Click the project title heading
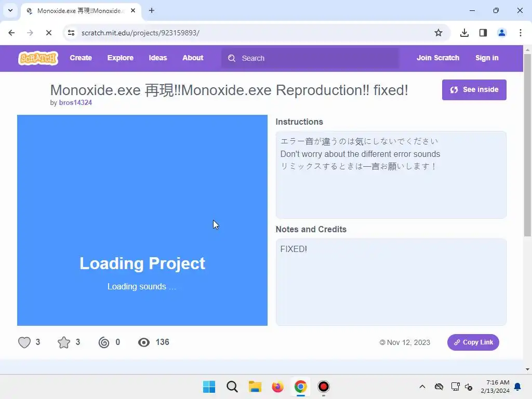The image size is (532, 399). point(229,90)
